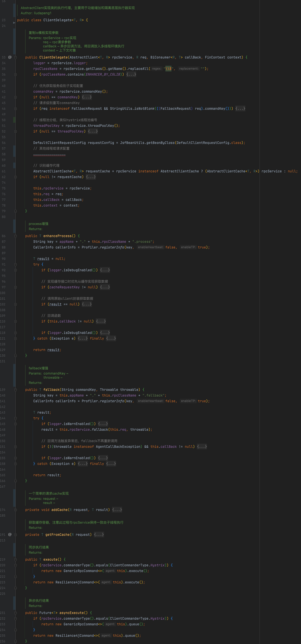The height and width of the screenshot is (644, 301).
Task: Click the regex string "\\$" on line 35
Action: (168, 69)
